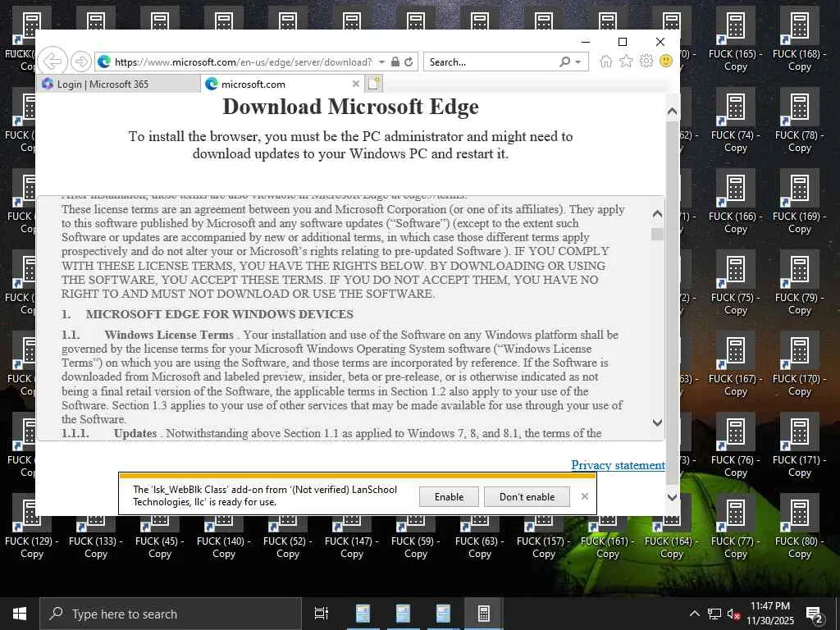This screenshot has height=630, width=840.
Task: Click the Edge favicon in address bar
Action: point(104,62)
